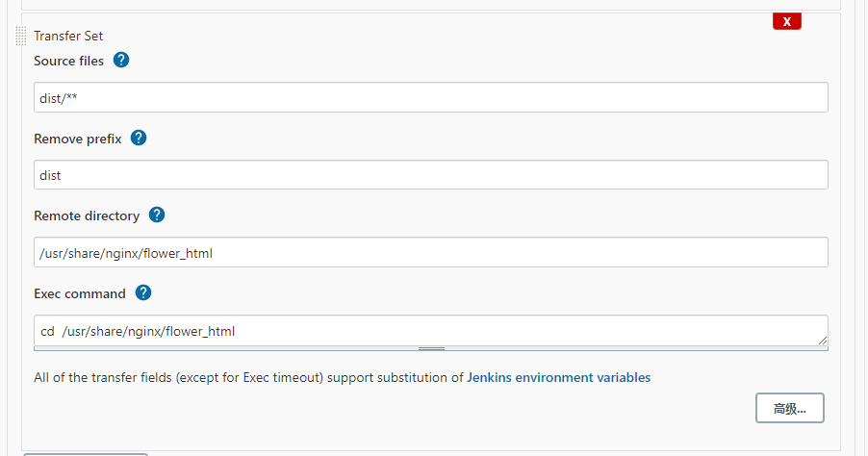
Task: Click the Remote directory label
Action: 87,216
